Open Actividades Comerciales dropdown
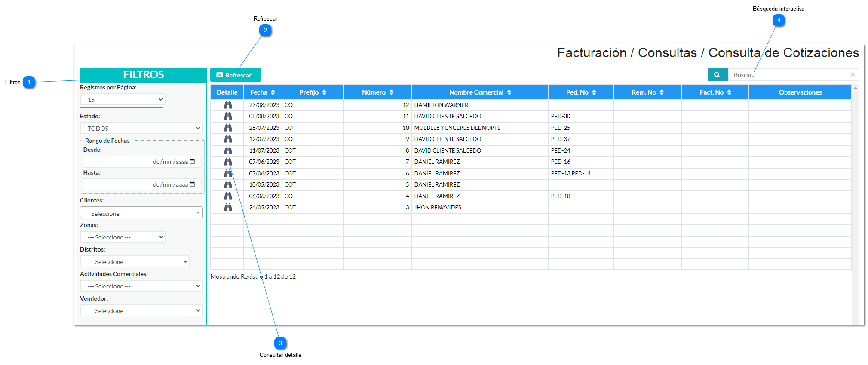The height and width of the screenshot is (365, 868). point(141,286)
